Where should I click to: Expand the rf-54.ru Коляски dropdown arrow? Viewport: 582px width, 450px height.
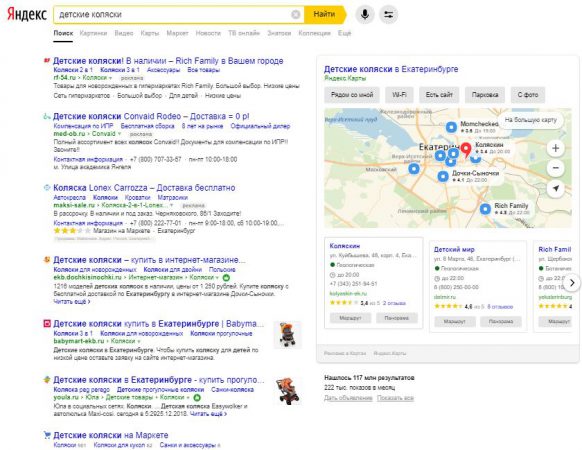(x=110, y=78)
